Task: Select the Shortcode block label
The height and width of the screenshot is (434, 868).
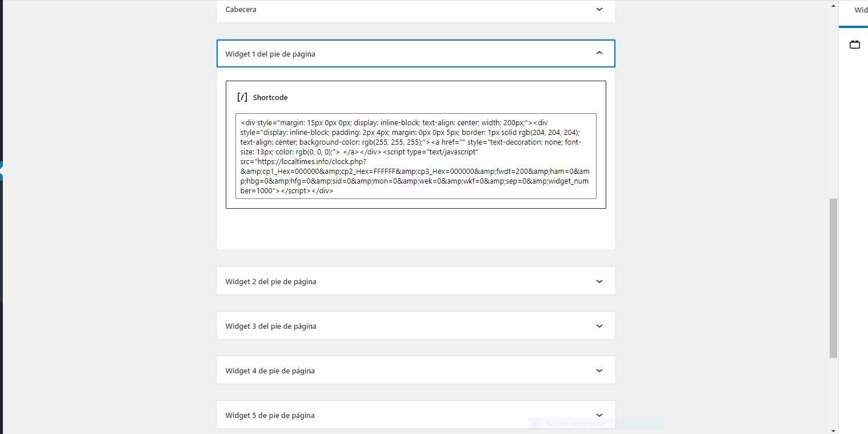Action: (270, 98)
